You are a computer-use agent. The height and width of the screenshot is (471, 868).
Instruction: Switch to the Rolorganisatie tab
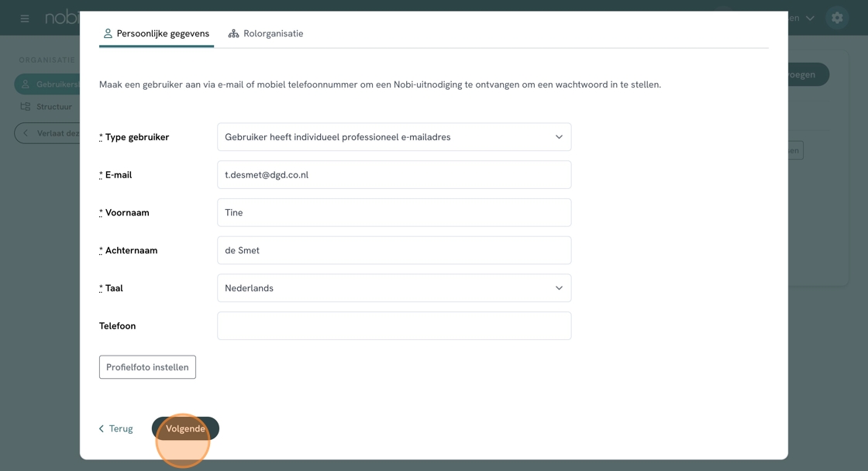[x=266, y=33]
